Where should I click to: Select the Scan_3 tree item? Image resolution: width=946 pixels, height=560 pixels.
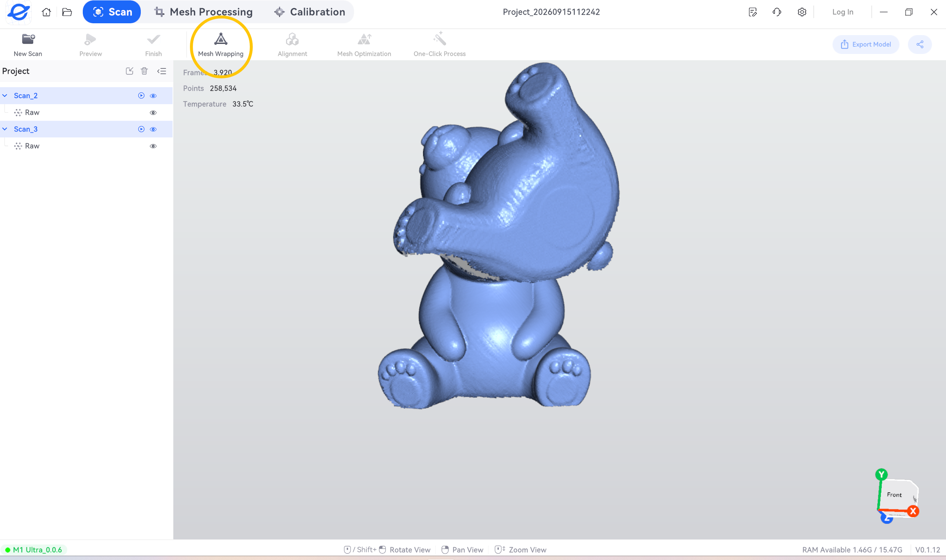click(x=86, y=129)
